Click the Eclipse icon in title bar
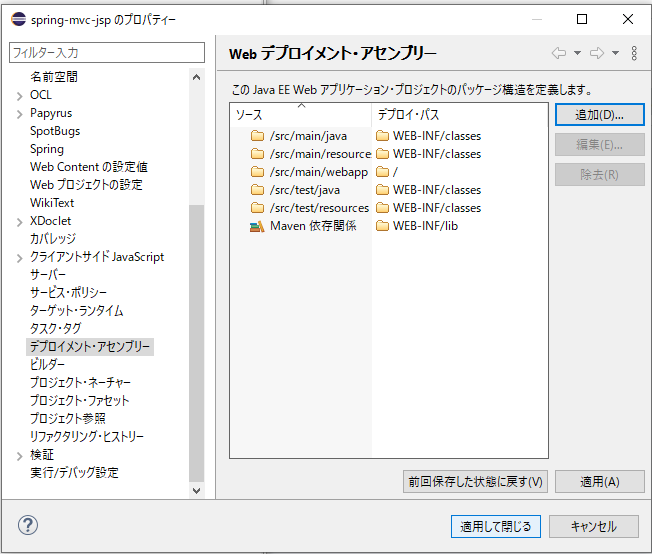The height and width of the screenshot is (554, 652). [x=18, y=19]
